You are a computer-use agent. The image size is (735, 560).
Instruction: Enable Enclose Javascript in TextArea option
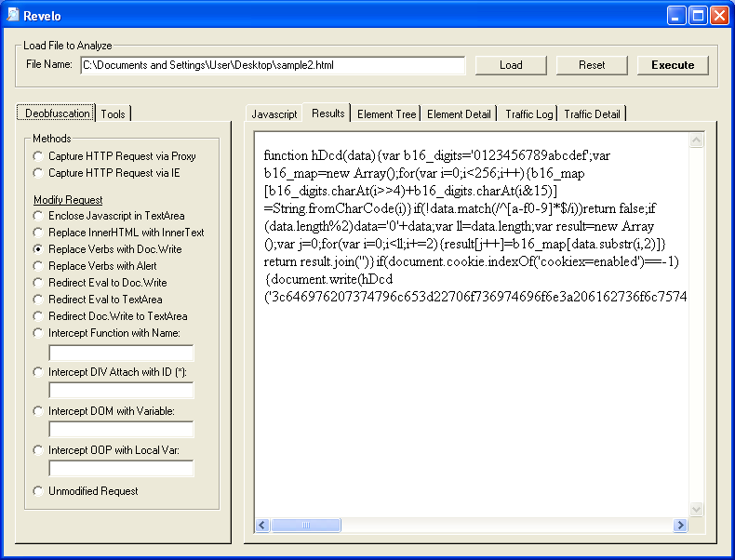(38, 216)
